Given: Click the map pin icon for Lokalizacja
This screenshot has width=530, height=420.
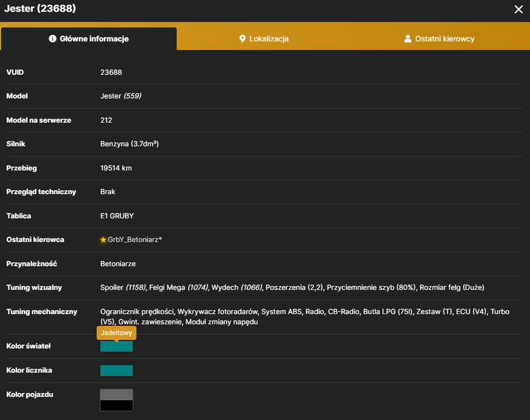Looking at the screenshot, I should pos(242,39).
